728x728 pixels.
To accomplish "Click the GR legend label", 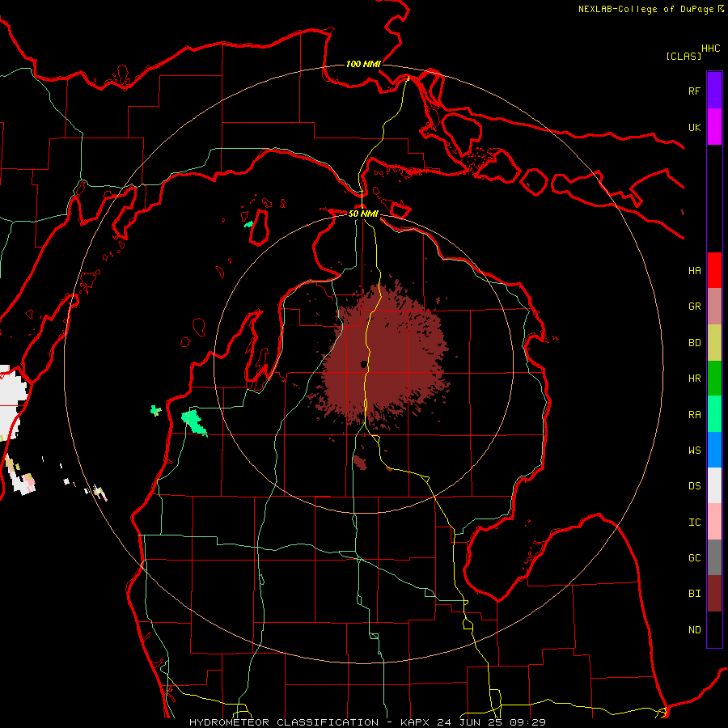I will (694, 307).
